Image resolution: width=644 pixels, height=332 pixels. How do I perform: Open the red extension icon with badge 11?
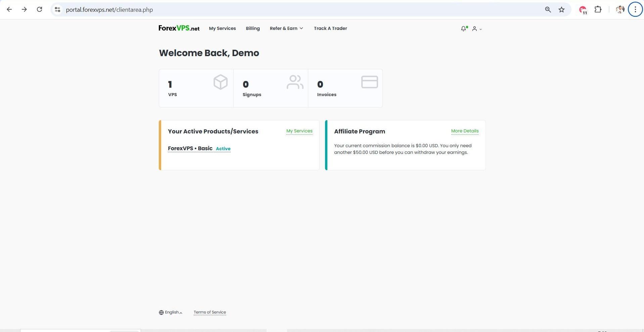tap(583, 10)
